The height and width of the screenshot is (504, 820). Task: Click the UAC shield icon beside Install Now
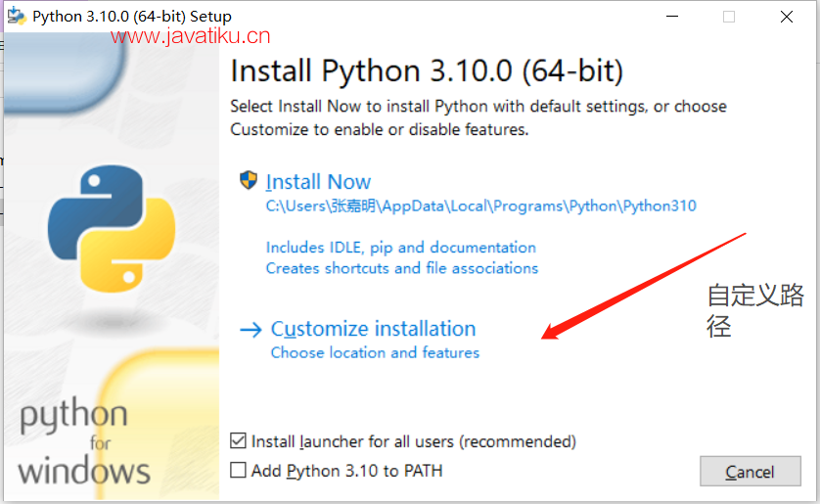(x=249, y=180)
